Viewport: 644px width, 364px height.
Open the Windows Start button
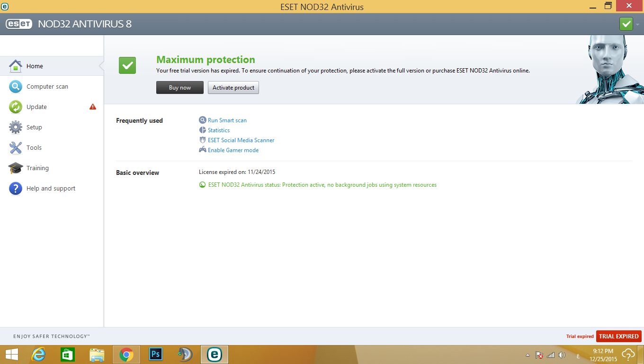(x=11, y=355)
